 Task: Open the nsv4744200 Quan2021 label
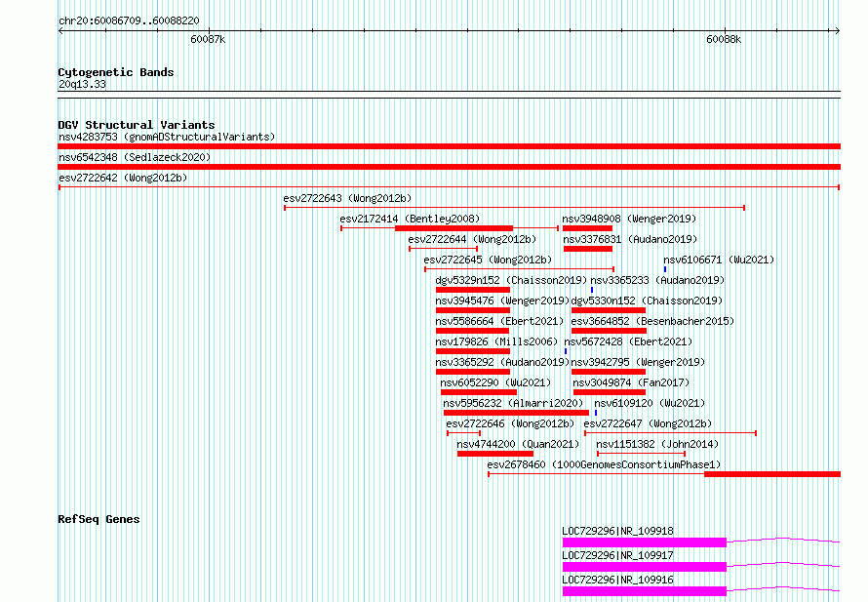pos(518,444)
